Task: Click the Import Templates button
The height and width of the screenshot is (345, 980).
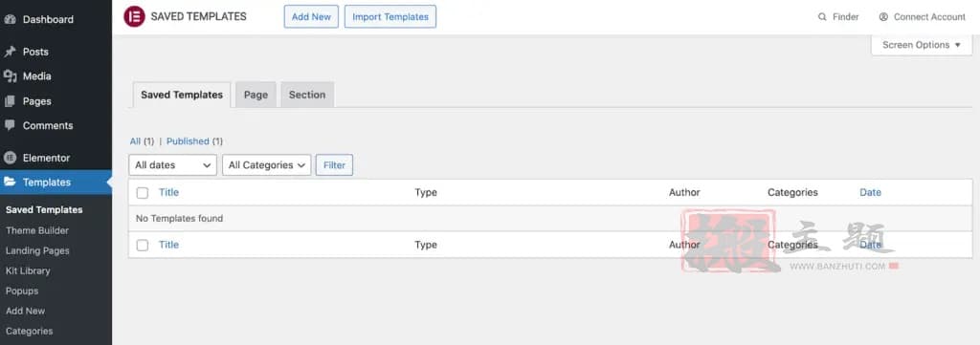Action: click(x=390, y=17)
